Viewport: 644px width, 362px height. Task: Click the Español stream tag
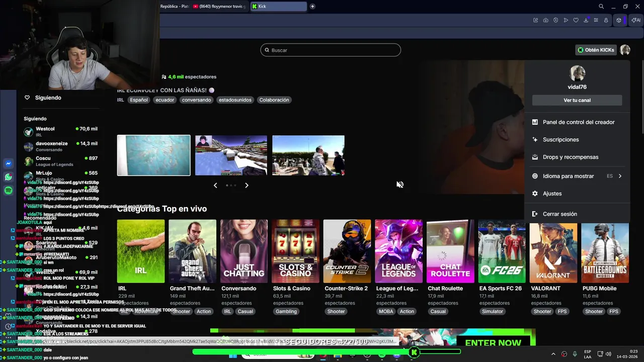click(x=139, y=100)
